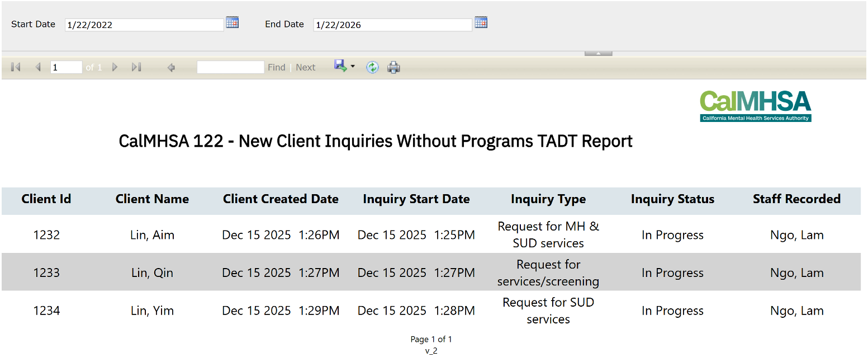Click the current page number box
868x357 pixels.
66,67
